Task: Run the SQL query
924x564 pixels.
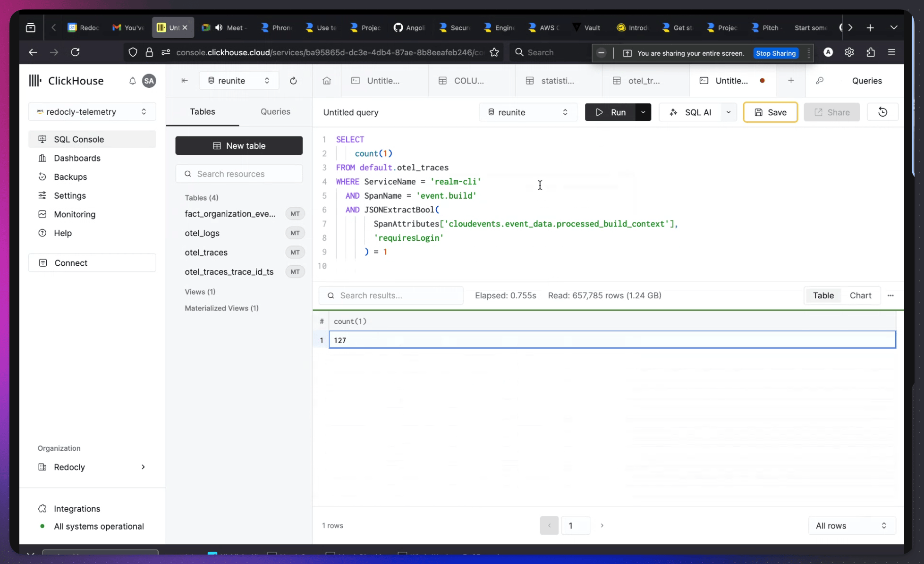Action: click(x=610, y=112)
